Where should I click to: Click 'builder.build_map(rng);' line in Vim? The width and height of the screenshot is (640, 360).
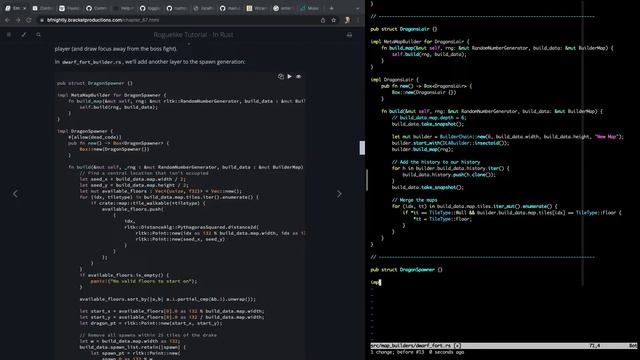(x=422, y=149)
